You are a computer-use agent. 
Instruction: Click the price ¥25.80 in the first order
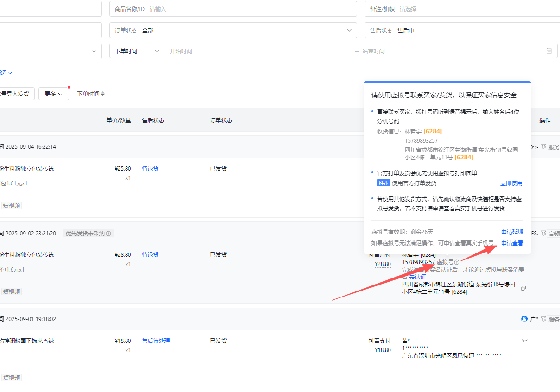coord(123,169)
